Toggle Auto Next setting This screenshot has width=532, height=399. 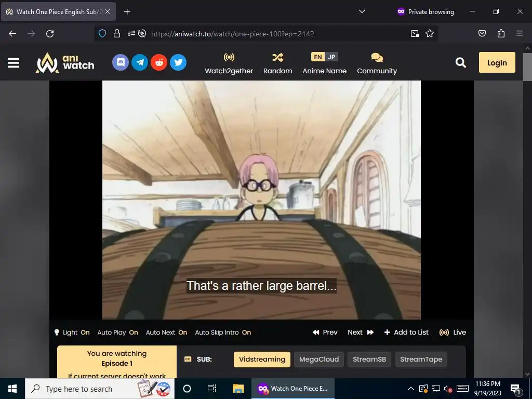pos(167,332)
